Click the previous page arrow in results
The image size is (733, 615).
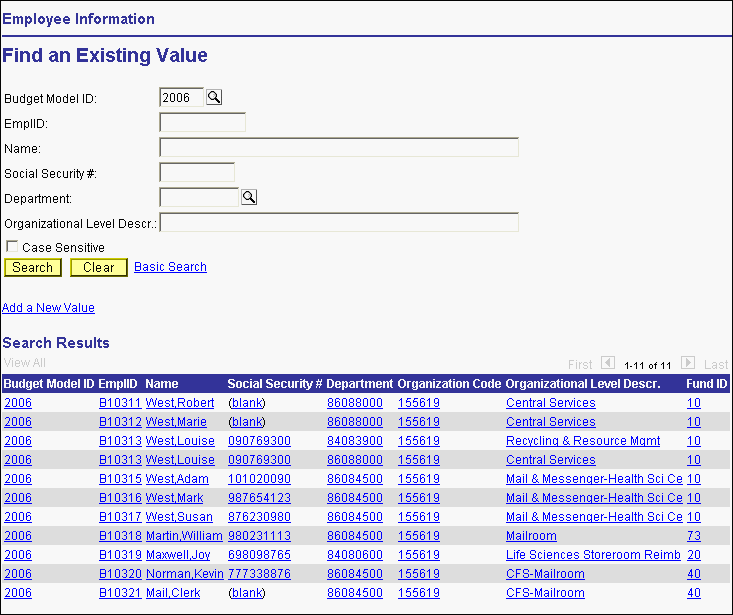tap(607, 363)
